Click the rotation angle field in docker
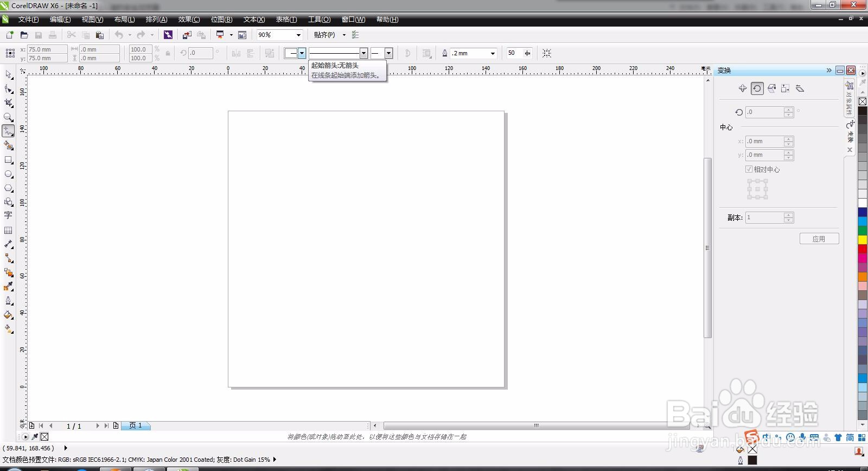 tap(765, 112)
